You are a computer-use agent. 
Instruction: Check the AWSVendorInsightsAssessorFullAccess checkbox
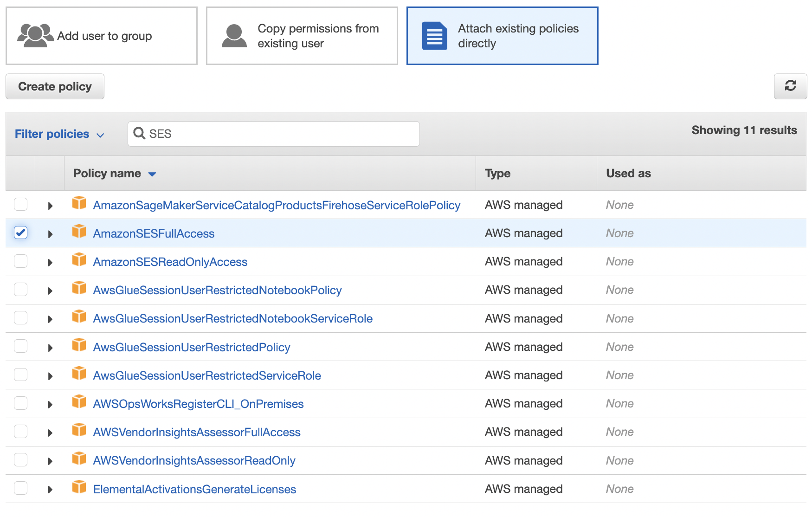click(20, 431)
